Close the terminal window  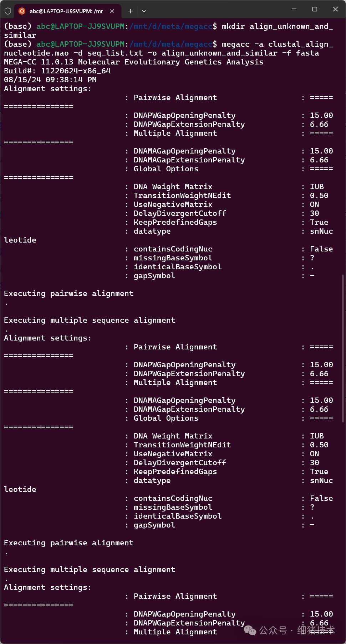[x=335, y=9]
